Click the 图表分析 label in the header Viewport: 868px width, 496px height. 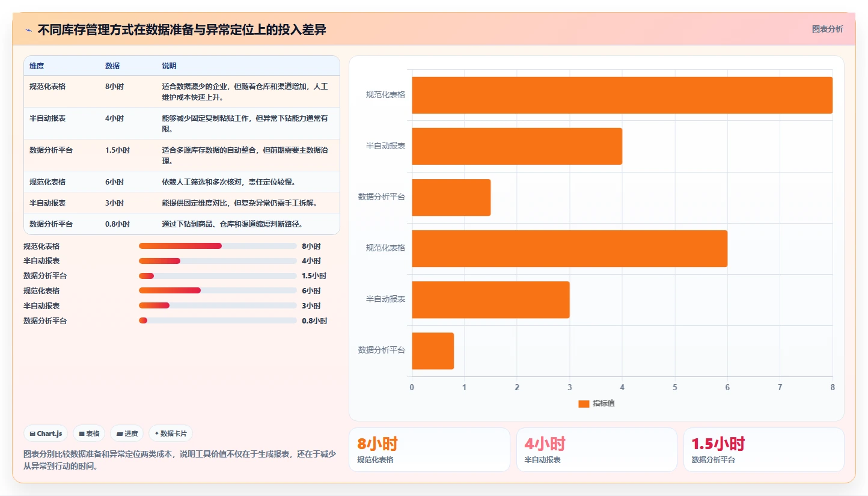(827, 29)
